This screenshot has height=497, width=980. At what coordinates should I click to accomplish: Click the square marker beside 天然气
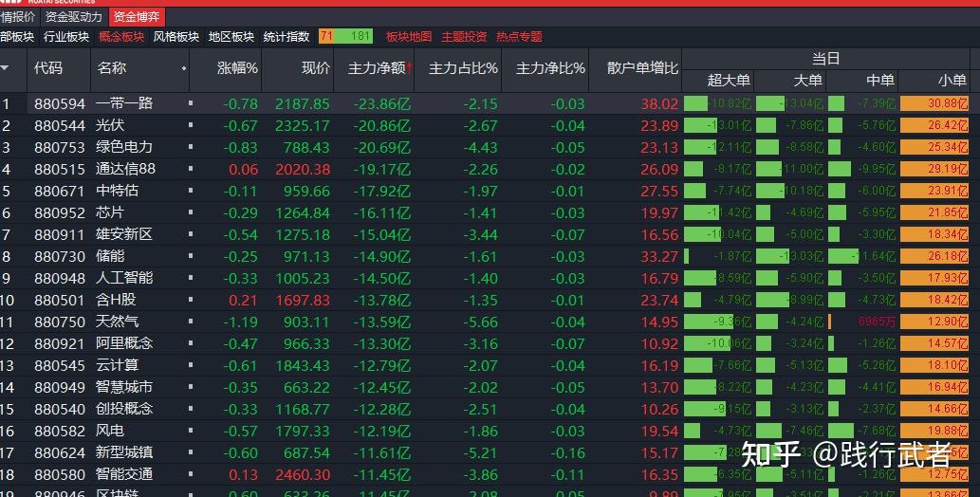pyautogui.click(x=191, y=322)
